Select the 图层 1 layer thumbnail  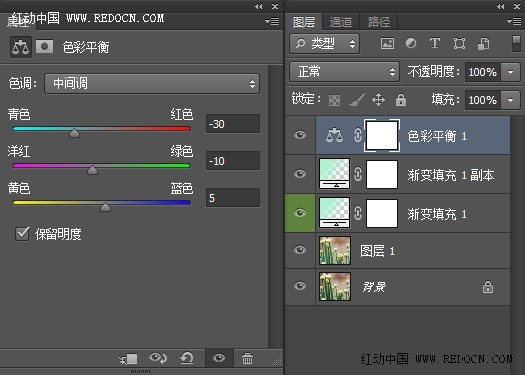(x=335, y=250)
